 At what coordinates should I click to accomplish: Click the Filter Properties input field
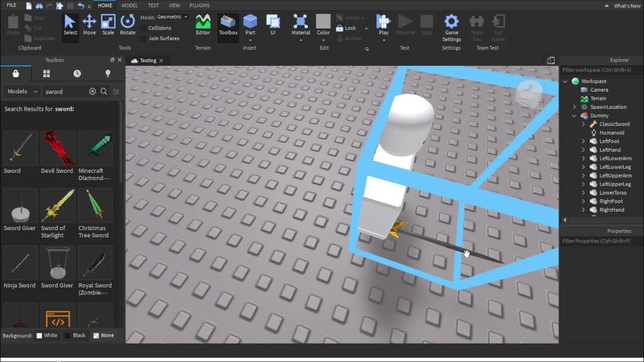click(x=601, y=241)
